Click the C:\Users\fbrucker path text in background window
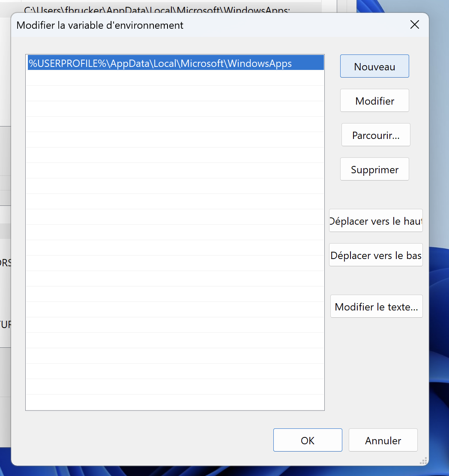Image resolution: width=449 pixels, height=476 pixels. (x=157, y=9)
